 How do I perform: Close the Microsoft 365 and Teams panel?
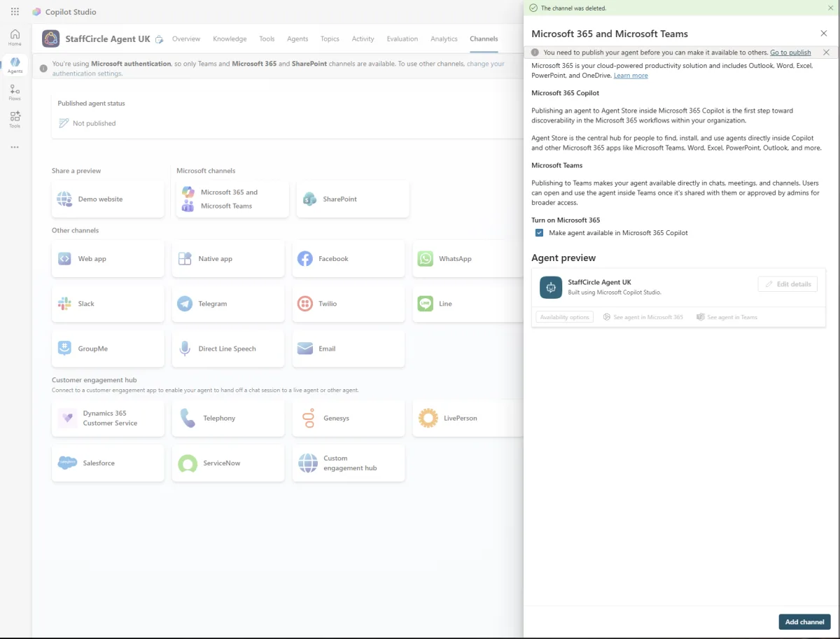tap(823, 34)
